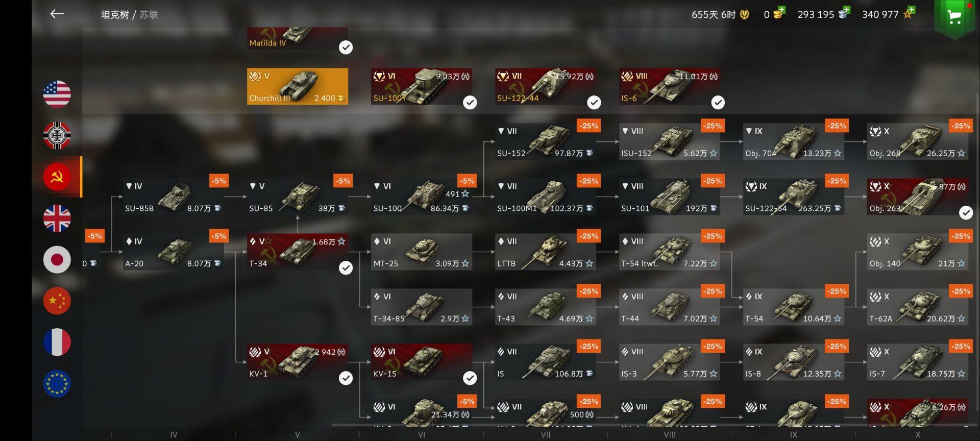
Task: Click the 苏联 breadcrumb label
Action: (149, 15)
